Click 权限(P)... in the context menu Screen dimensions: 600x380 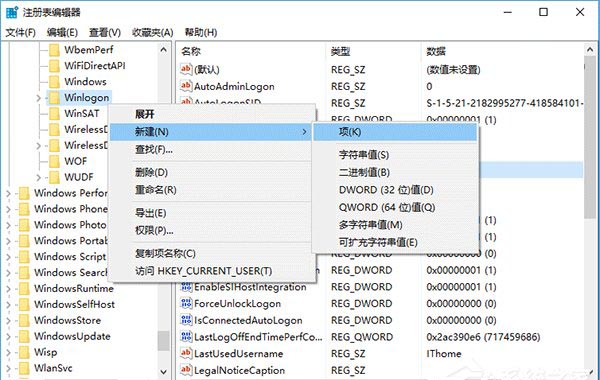point(154,230)
